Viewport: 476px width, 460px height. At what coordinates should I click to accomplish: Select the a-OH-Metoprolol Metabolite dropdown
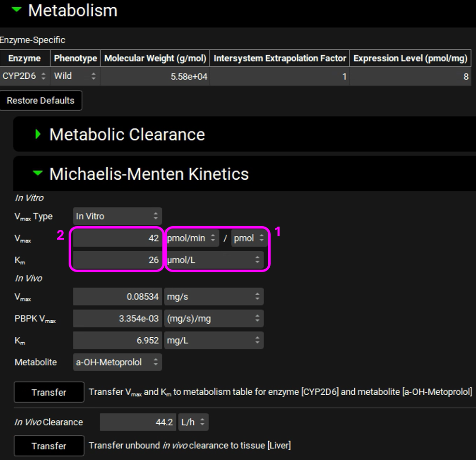[117, 362]
